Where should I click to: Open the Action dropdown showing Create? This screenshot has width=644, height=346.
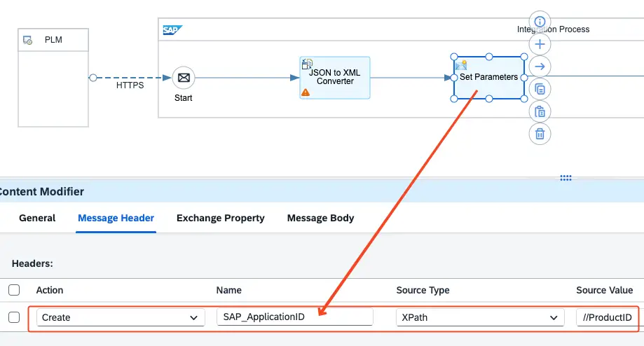(120, 317)
